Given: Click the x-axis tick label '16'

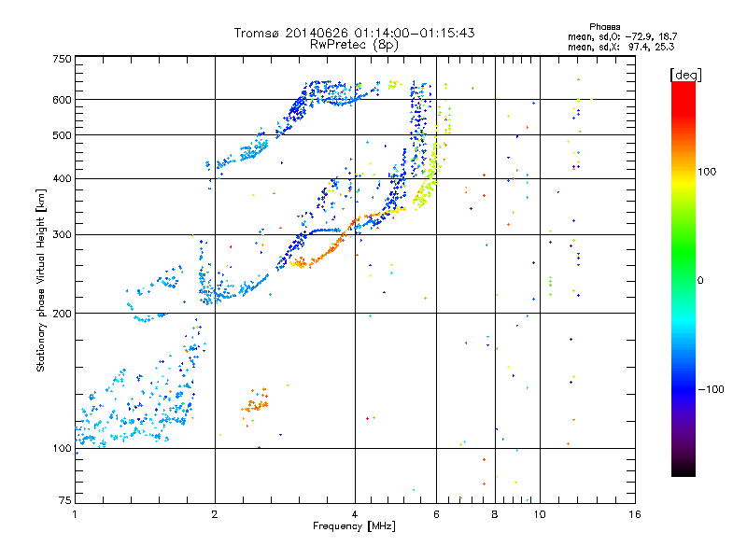Looking at the screenshot, I should 635,514.
